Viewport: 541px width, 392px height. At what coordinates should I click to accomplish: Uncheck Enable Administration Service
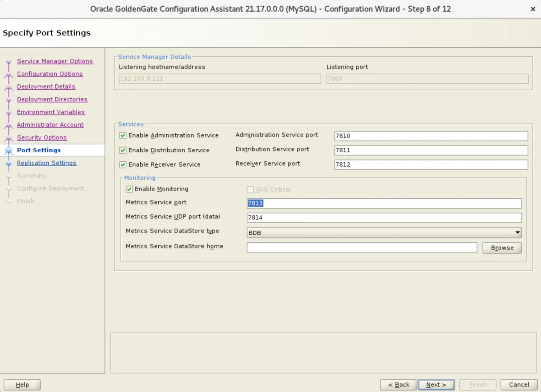click(x=123, y=135)
